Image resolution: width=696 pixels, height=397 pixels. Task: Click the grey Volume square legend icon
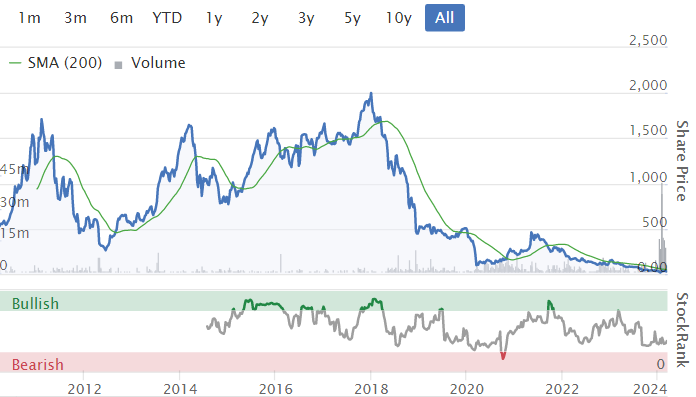click(118, 65)
